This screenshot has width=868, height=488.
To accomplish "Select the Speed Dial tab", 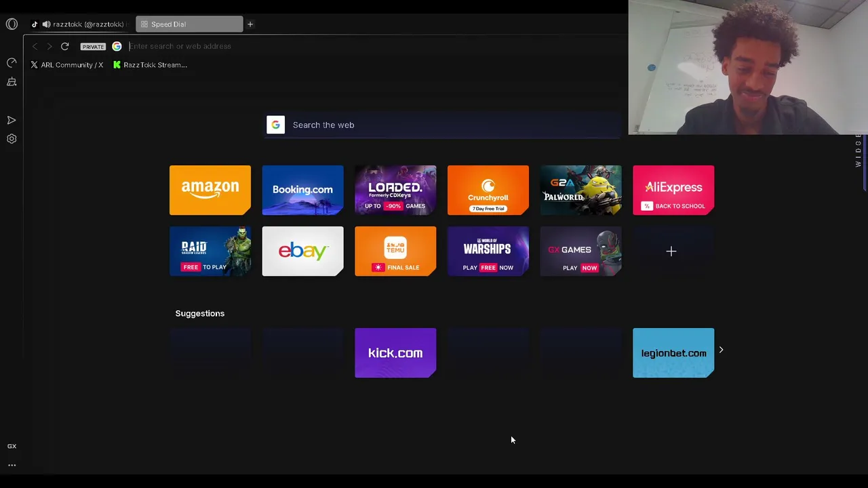I will click(x=189, y=24).
